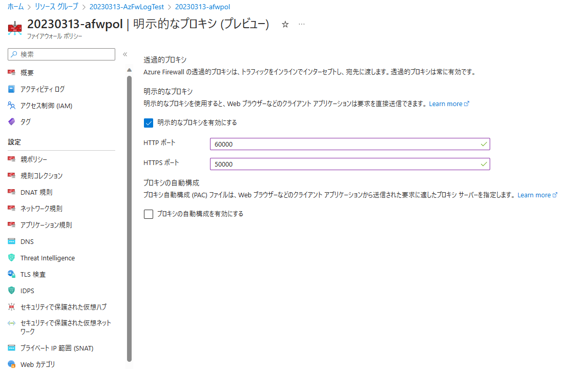Click the 親ポリシー icon
Viewport: 588px width, 369px height.
pyautogui.click(x=12, y=159)
